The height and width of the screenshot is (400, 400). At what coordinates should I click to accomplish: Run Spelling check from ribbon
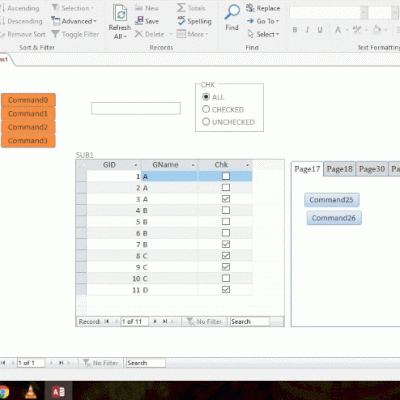[x=181, y=21]
